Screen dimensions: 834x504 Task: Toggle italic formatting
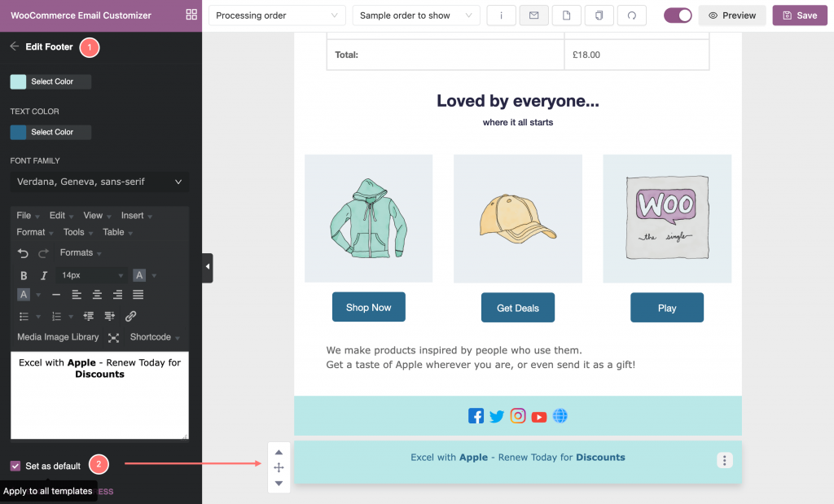(x=44, y=275)
